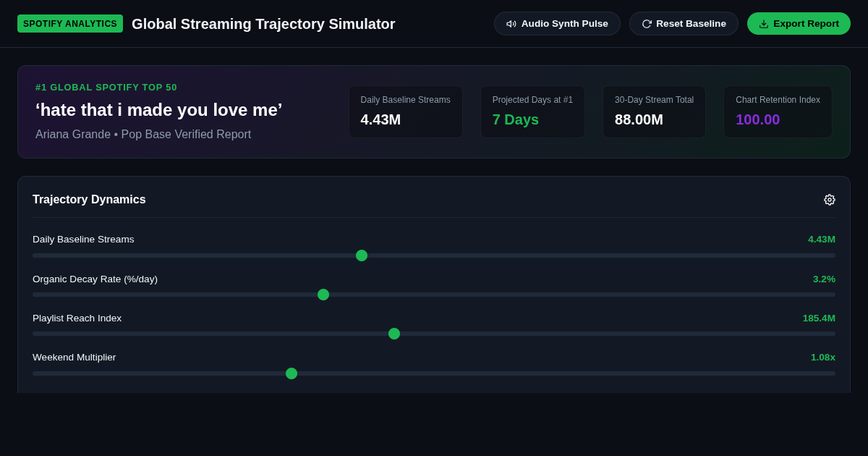Click the 'Organic Decay Rate (%/day)' label
Viewport: 868px width, 456px height.
(x=95, y=279)
